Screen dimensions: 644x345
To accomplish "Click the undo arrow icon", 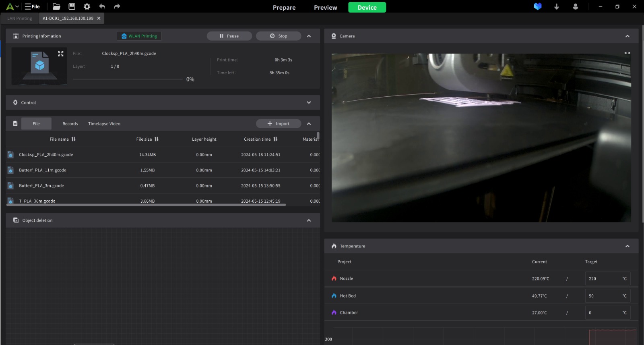I will click(x=102, y=6).
